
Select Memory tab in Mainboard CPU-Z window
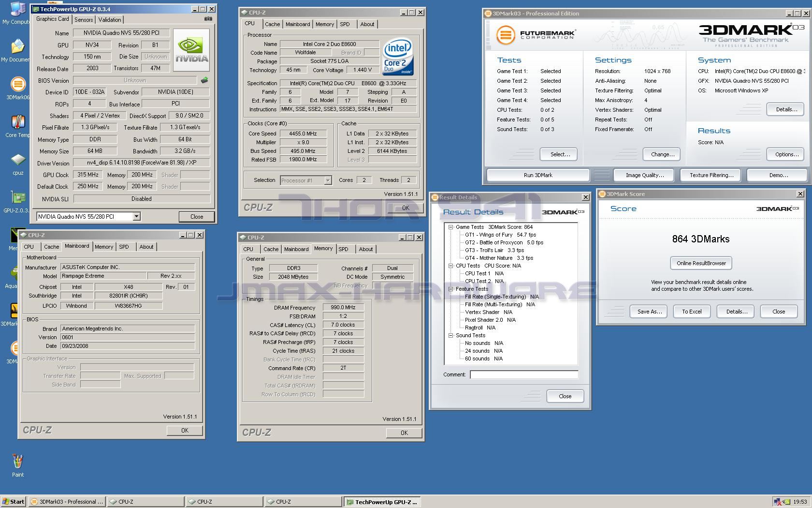pos(104,247)
